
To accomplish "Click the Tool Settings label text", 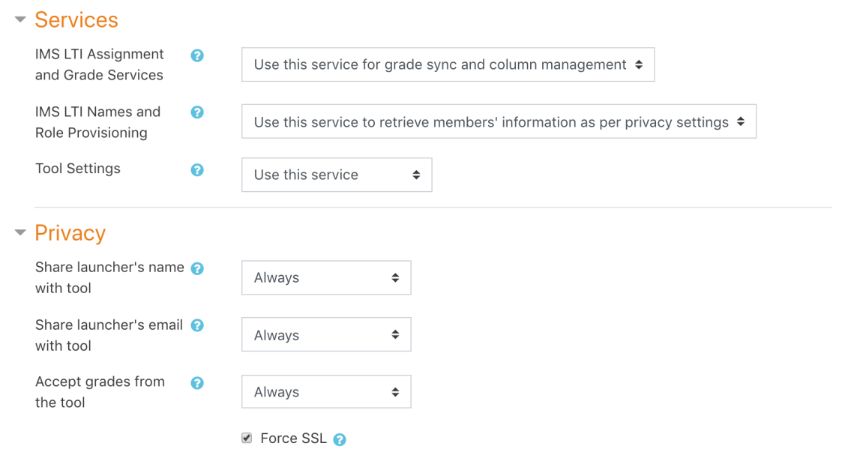I will click(x=78, y=169).
